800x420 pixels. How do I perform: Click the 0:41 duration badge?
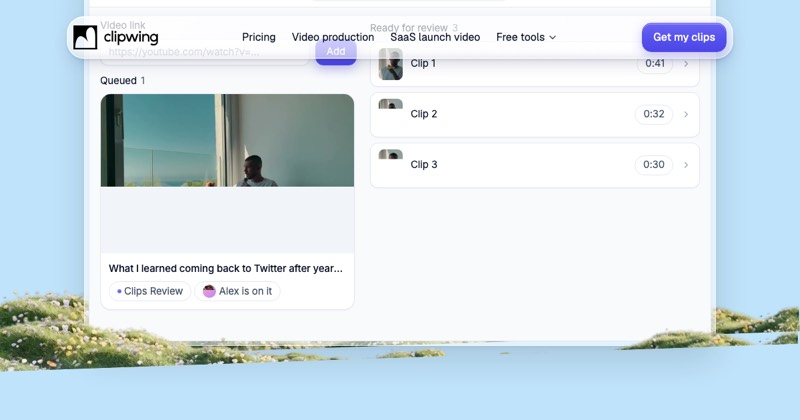pos(655,64)
